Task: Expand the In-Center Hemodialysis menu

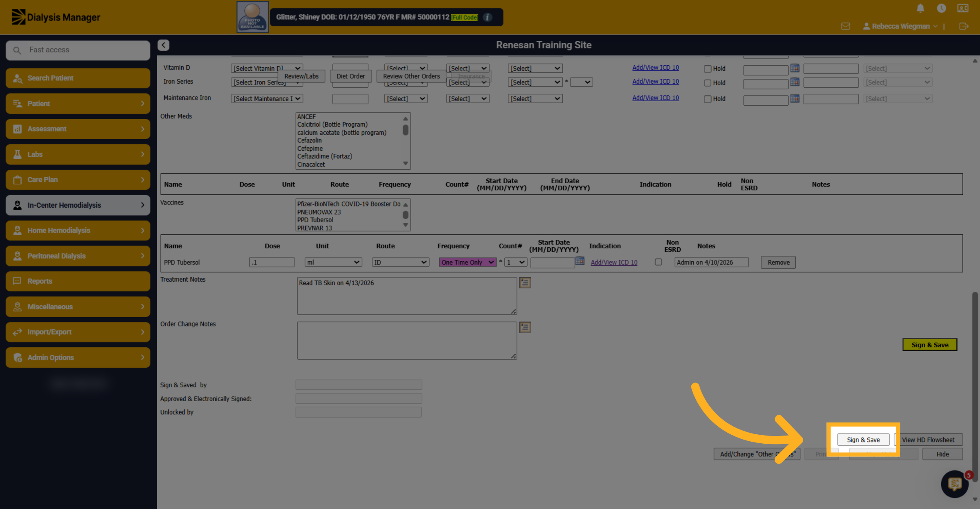Action: 78,205
